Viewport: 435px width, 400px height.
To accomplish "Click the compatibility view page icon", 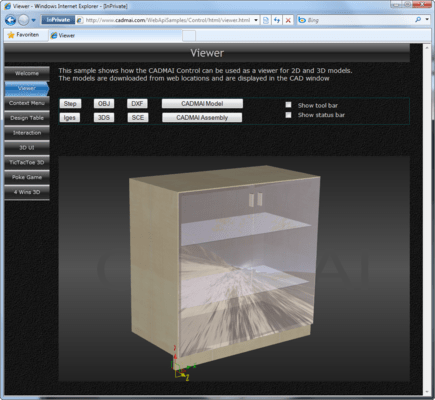I will click(266, 20).
